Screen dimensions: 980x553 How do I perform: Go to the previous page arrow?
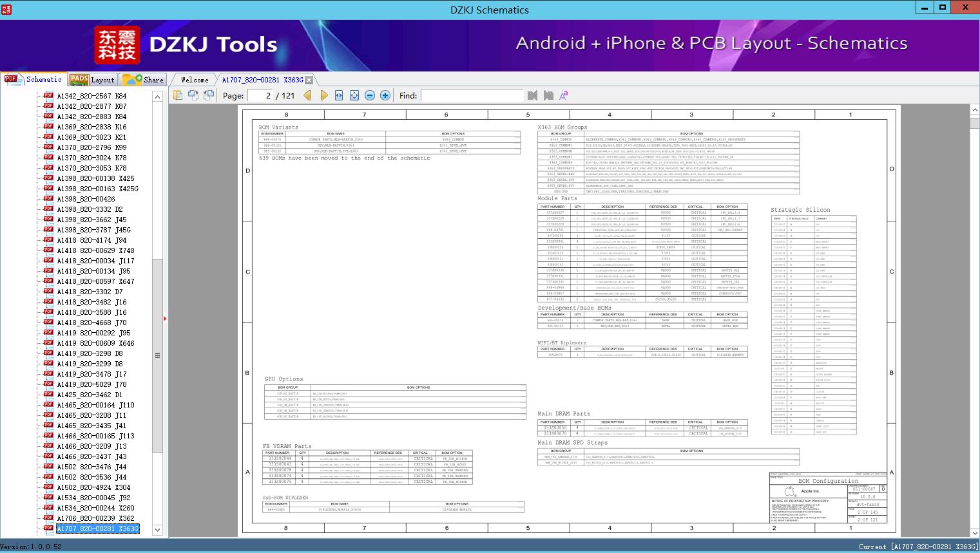click(307, 95)
